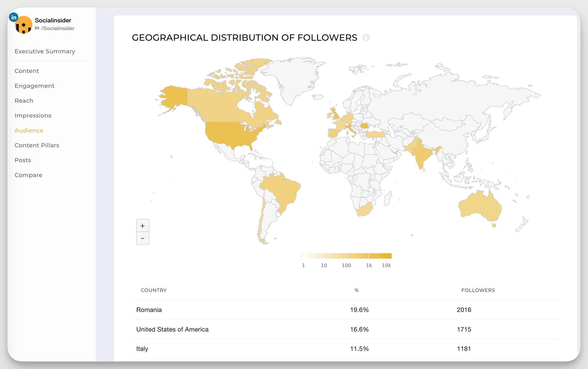Click the 1181 followers value
Image resolution: width=588 pixels, height=369 pixels.
(464, 349)
